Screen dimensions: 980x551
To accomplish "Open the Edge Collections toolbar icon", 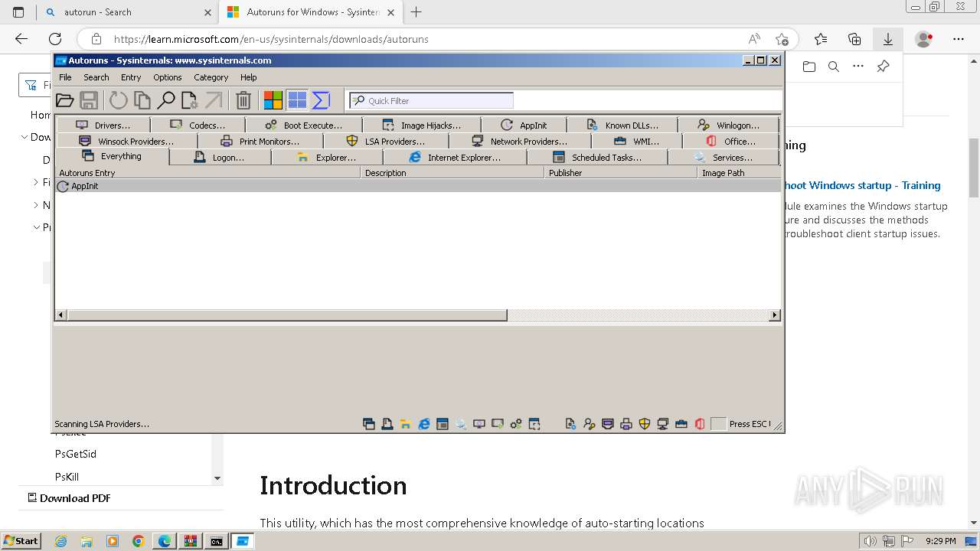I will click(854, 39).
